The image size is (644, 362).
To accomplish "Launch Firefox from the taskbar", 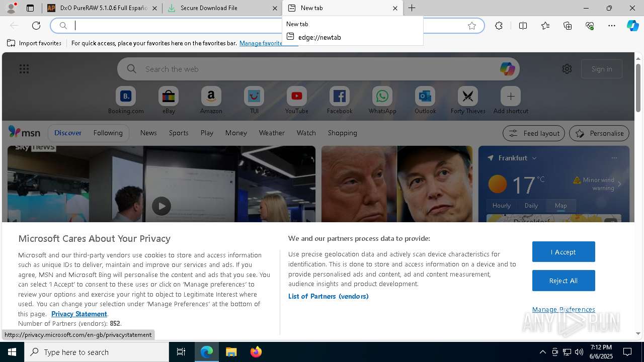I will click(x=256, y=352).
